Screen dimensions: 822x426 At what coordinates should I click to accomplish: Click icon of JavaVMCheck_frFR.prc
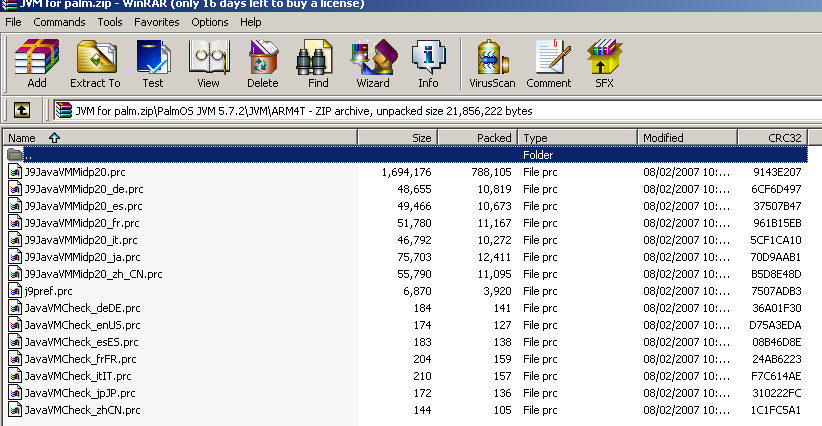pos(15,359)
